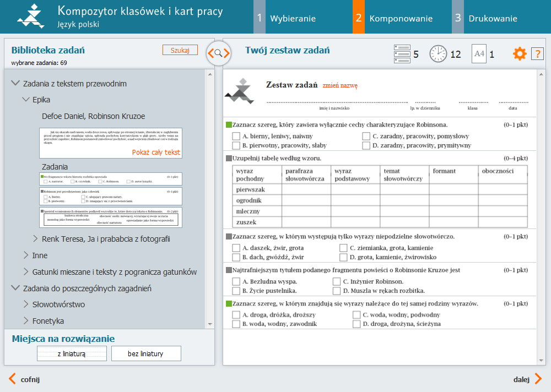Click the Szukaj search button
The height and width of the screenshot is (392, 551).
pyautogui.click(x=180, y=50)
